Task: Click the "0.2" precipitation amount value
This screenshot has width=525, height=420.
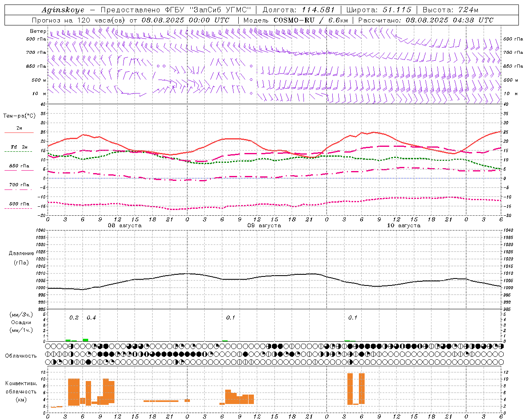Action: (74, 318)
